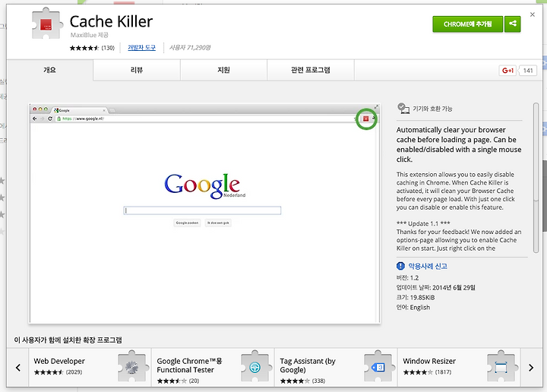This screenshot has width=547, height=392.
Task: Close the extension detail dialog
Action: point(532,14)
